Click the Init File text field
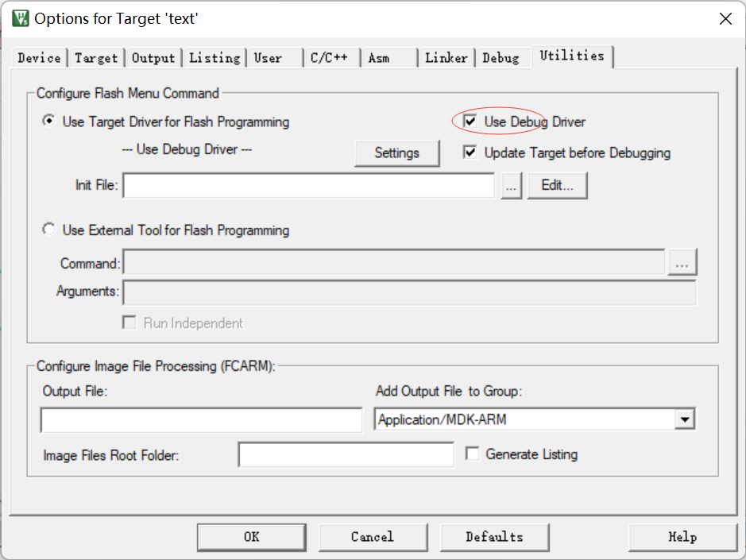The width and height of the screenshot is (746, 560). point(308,184)
